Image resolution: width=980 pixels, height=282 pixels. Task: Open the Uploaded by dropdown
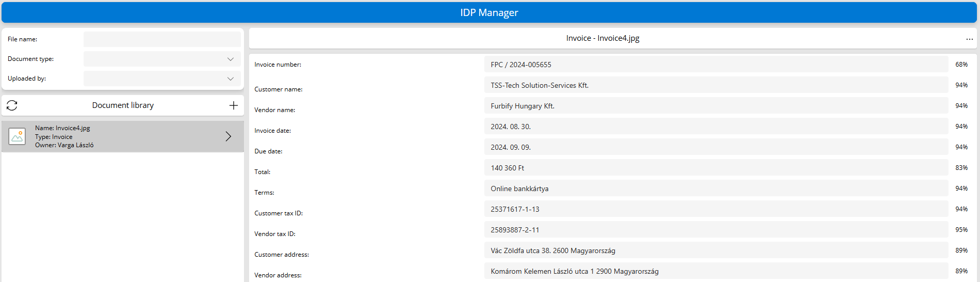(162, 79)
